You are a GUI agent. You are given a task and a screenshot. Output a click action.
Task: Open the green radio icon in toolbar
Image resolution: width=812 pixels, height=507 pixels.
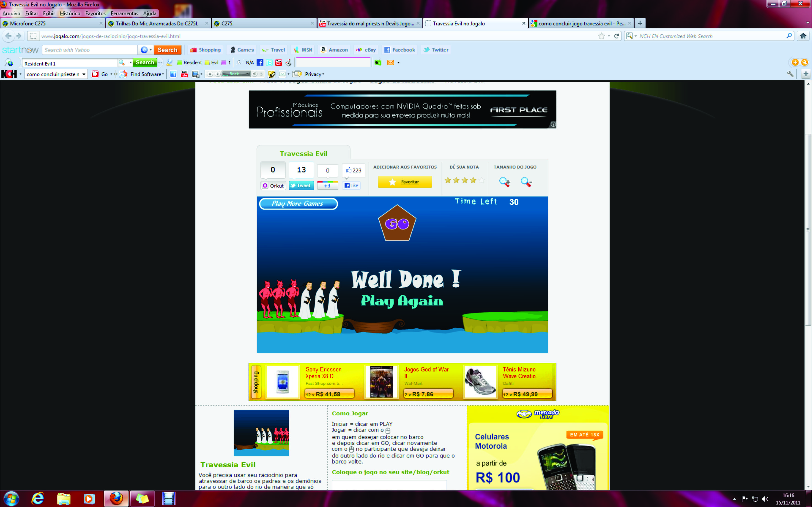point(378,62)
